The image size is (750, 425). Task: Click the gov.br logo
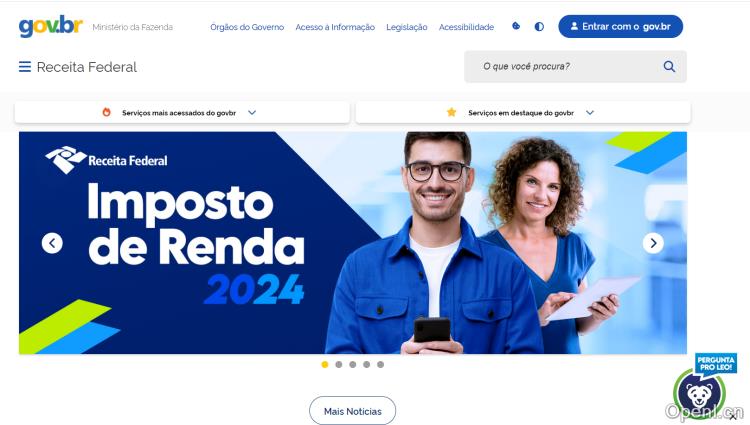pos(51,26)
